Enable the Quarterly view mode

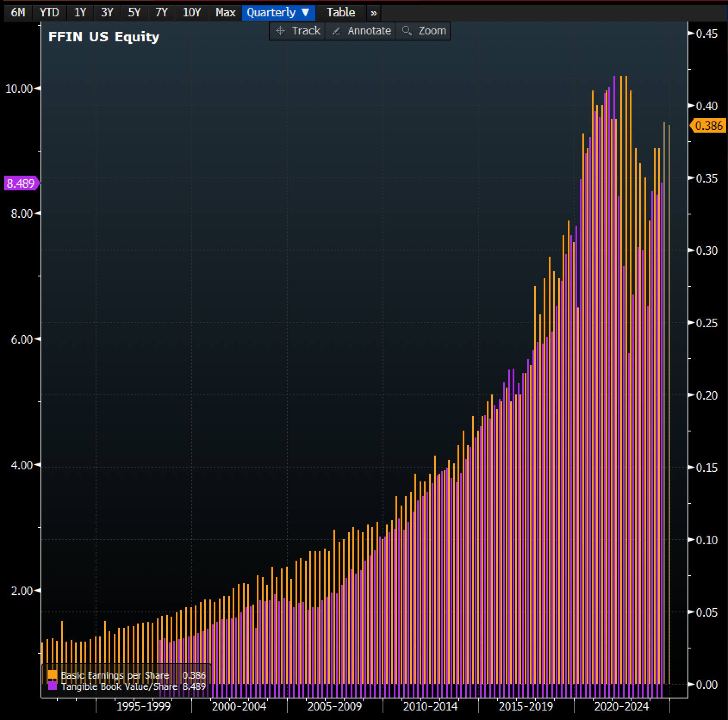point(273,12)
